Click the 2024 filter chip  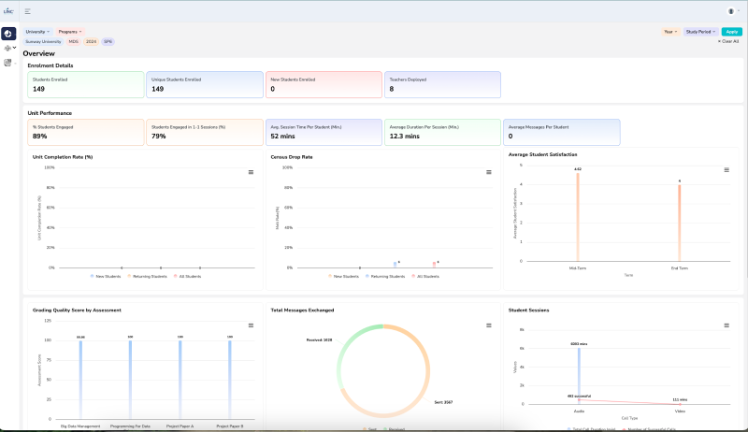(x=91, y=41)
